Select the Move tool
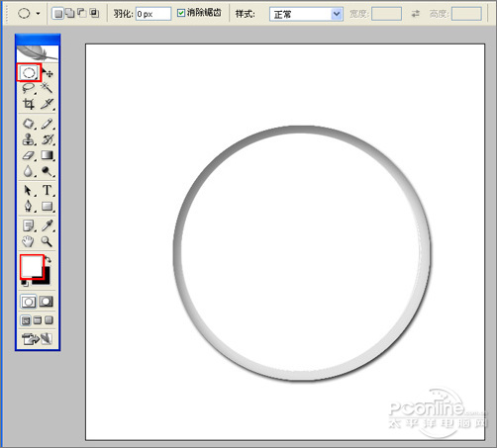 (x=48, y=73)
